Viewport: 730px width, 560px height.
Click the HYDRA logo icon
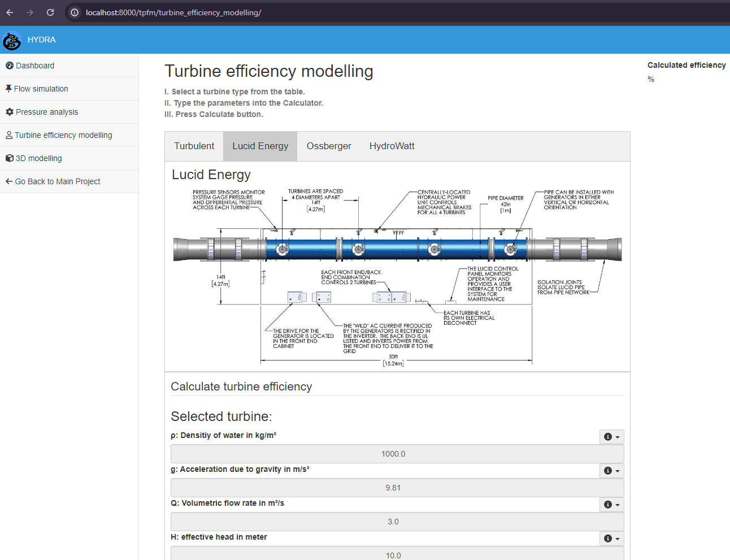click(12, 40)
